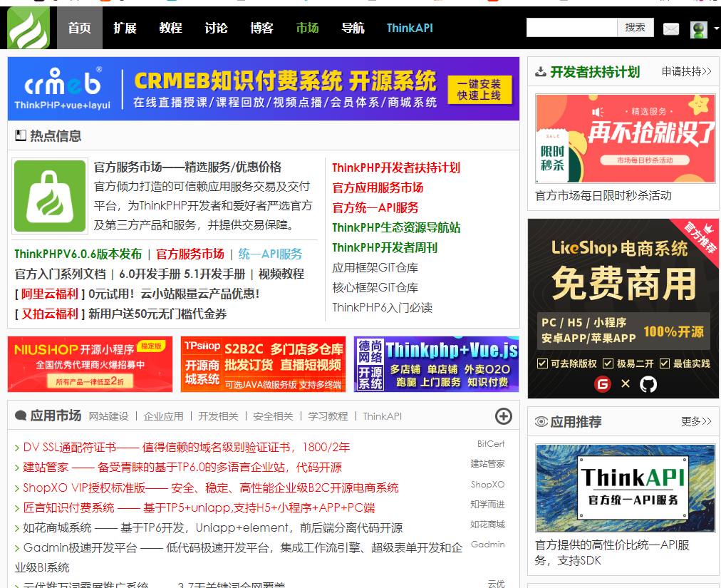Viewport: 721px width, 588px height.
Task: Click the GitHub icon in LikeShop ad
Action: (x=648, y=384)
